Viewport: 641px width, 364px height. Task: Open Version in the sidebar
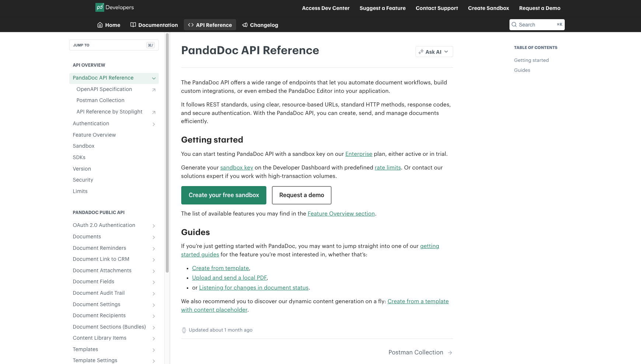(82, 169)
